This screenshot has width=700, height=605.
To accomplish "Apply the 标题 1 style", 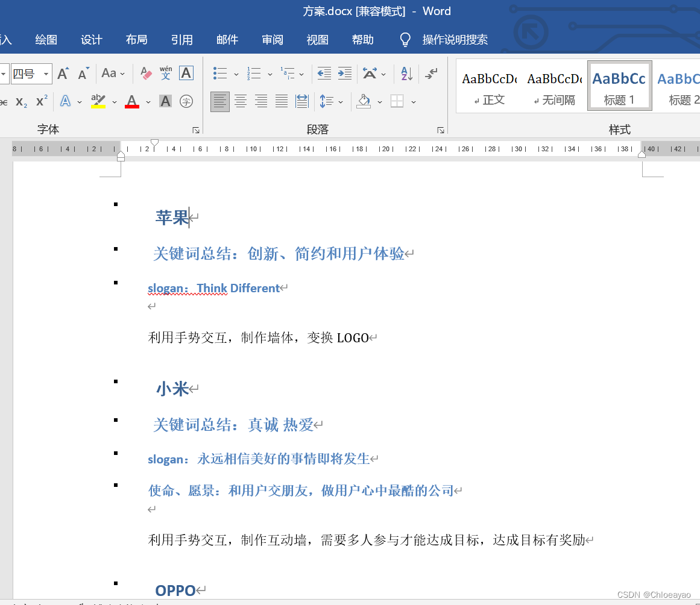I will pyautogui.click(x=619, y=86).
